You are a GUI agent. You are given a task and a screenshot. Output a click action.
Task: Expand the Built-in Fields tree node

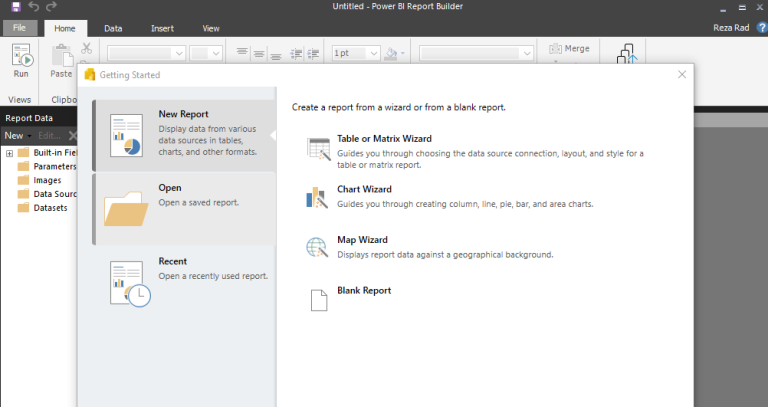9,153
